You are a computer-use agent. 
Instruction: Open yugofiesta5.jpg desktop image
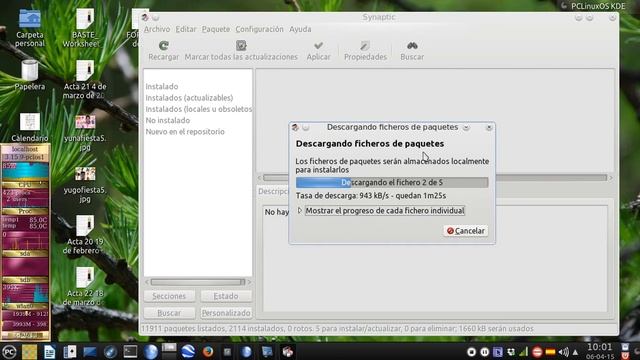click(85, 184)
